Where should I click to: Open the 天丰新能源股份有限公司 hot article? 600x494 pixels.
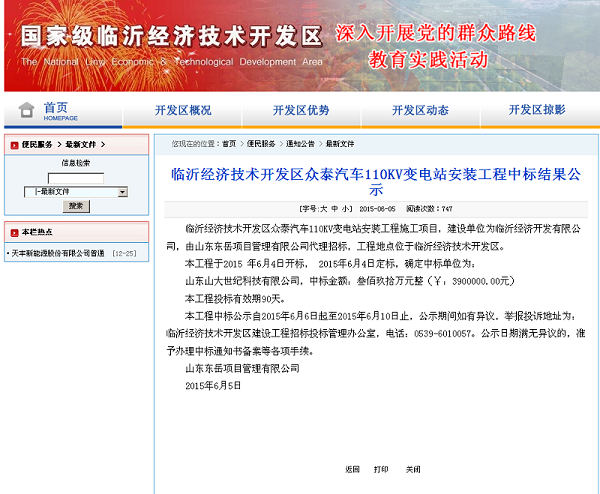(57, 254)
